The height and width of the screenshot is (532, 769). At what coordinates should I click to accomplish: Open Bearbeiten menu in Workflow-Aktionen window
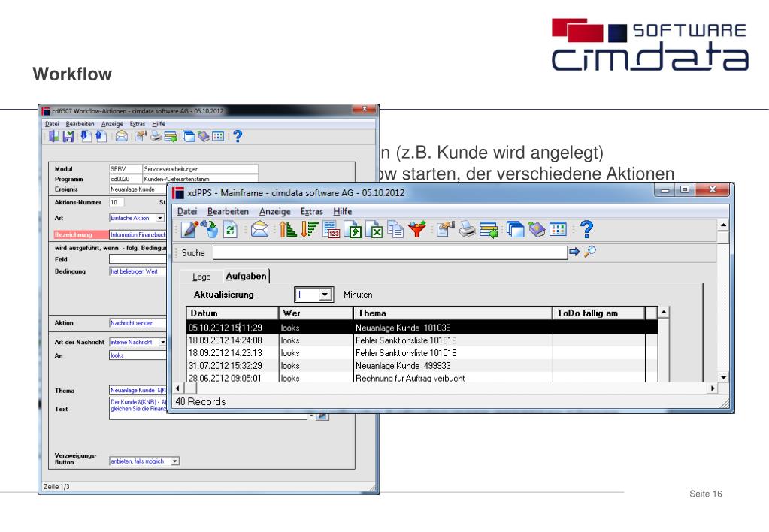[80, 124]
